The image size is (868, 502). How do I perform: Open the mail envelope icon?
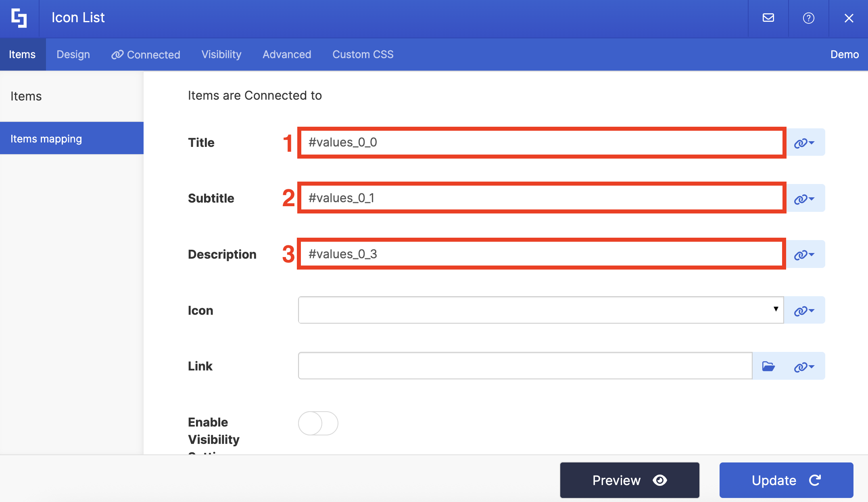point(768,18)
